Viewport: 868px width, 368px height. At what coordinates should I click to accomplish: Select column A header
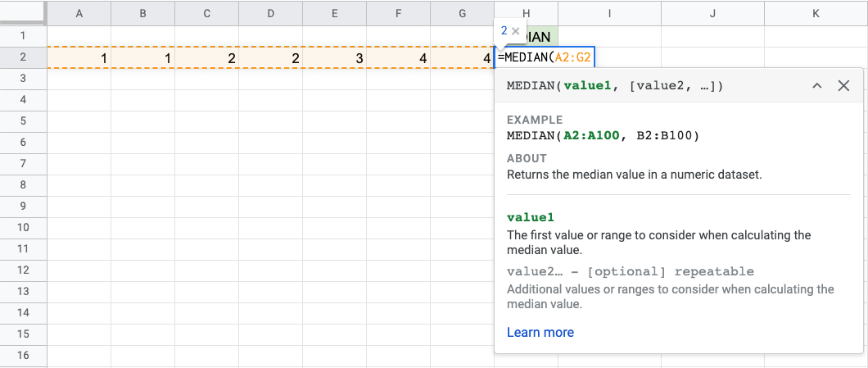tap(79, 13)
